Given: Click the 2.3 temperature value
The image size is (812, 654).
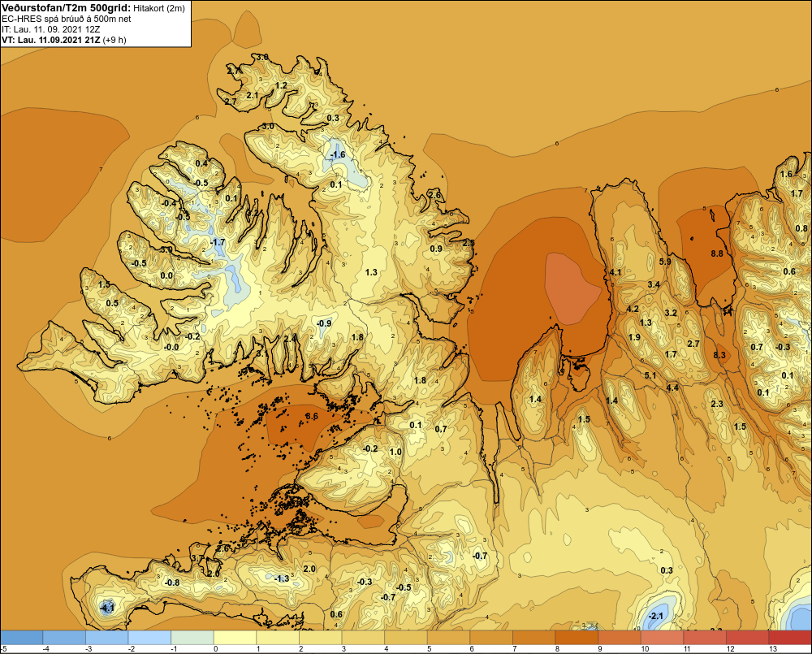Looking at the screenshot, I should (x=717, y=404).
